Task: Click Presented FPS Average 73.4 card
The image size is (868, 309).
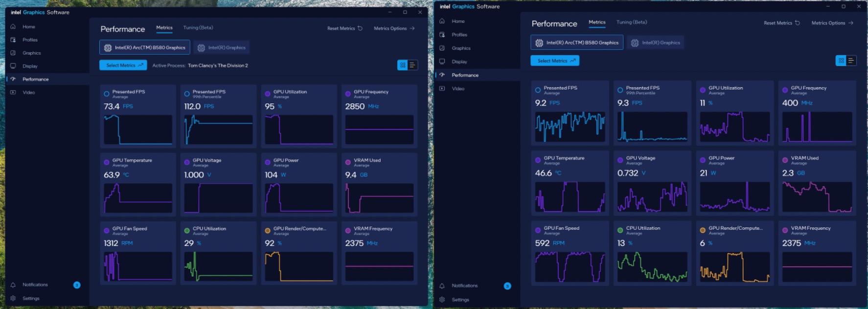Action: point(138,116)
